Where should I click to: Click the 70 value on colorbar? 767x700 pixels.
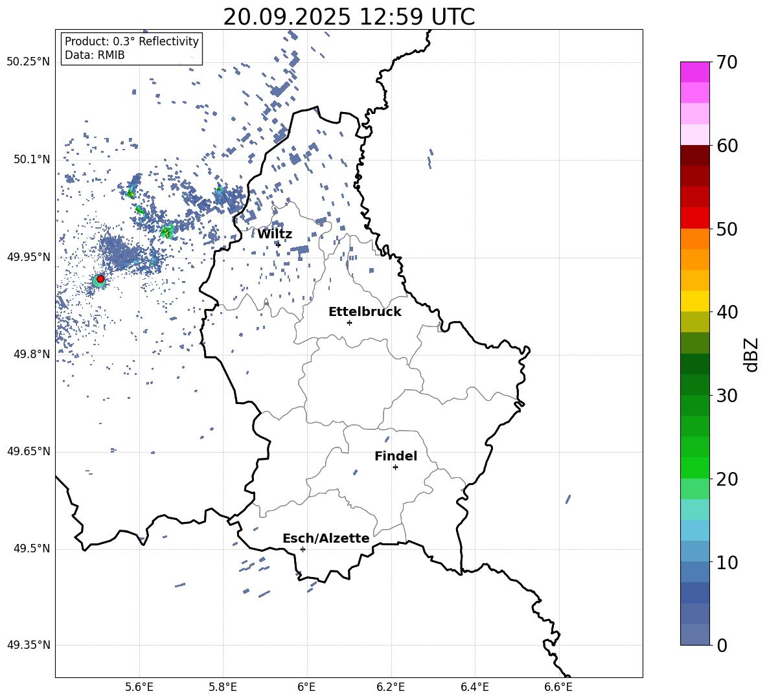pyautogui.click(x=727, y=62)
